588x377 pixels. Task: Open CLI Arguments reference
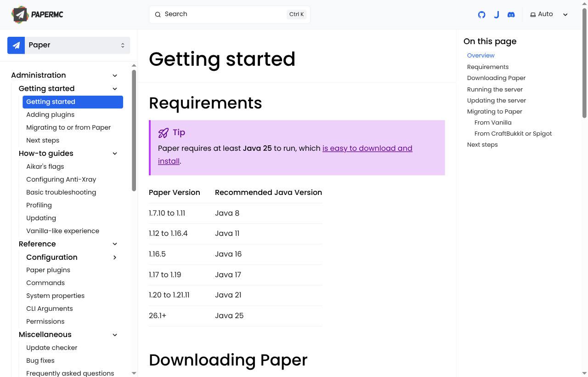click(50, 309)
